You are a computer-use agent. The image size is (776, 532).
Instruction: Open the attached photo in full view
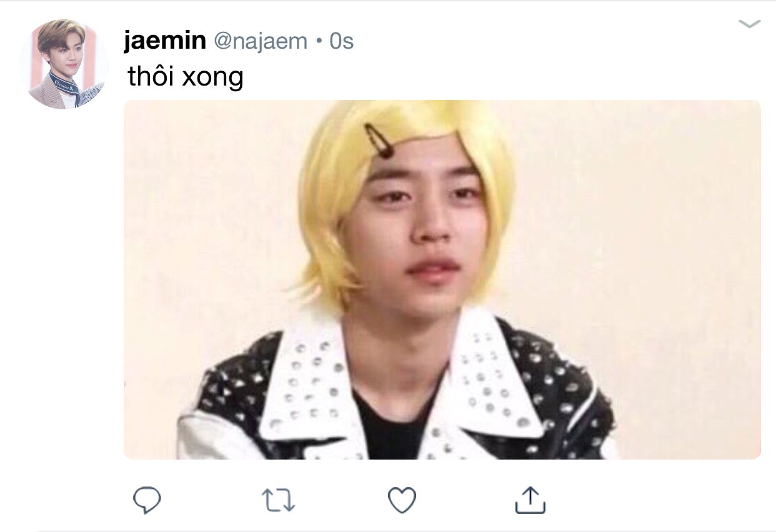442,280
